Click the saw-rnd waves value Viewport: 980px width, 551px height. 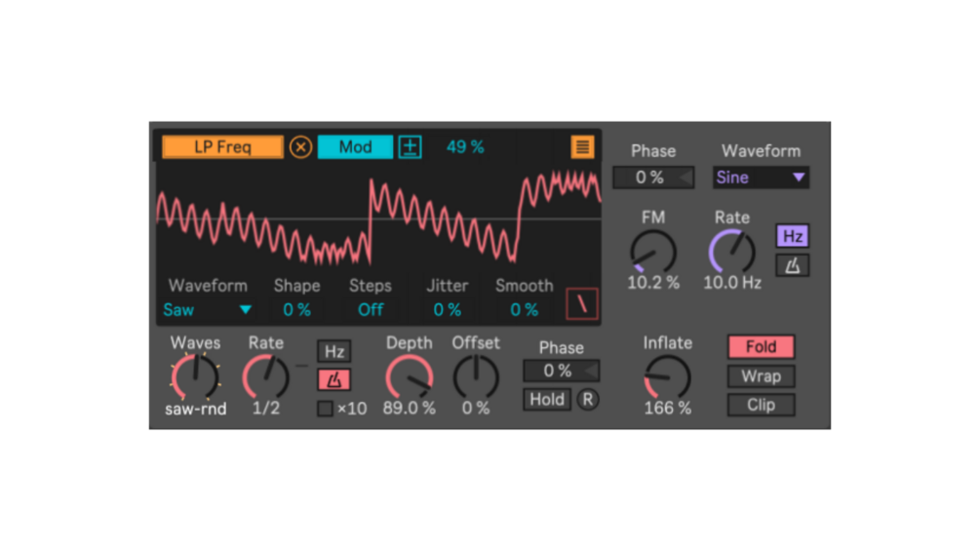click(x=195, y=409)
